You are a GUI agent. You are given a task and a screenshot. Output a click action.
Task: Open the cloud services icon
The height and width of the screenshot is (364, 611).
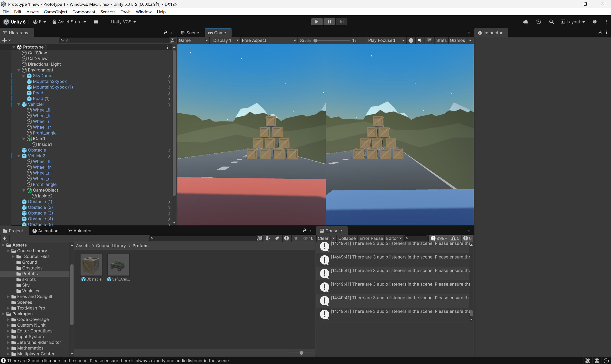[x=526, y=22]
